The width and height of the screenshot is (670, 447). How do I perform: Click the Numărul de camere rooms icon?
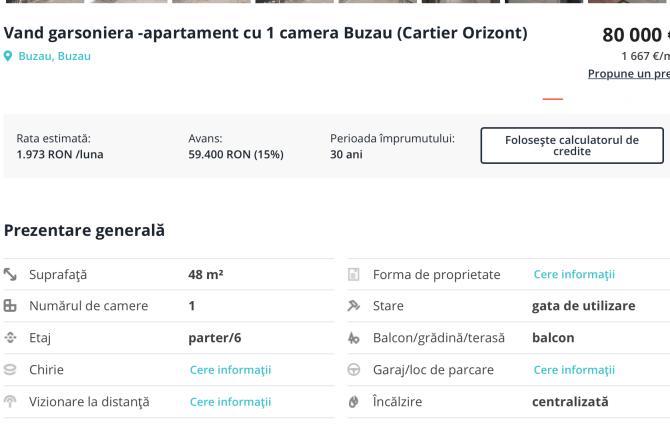(x=10, y=306)
